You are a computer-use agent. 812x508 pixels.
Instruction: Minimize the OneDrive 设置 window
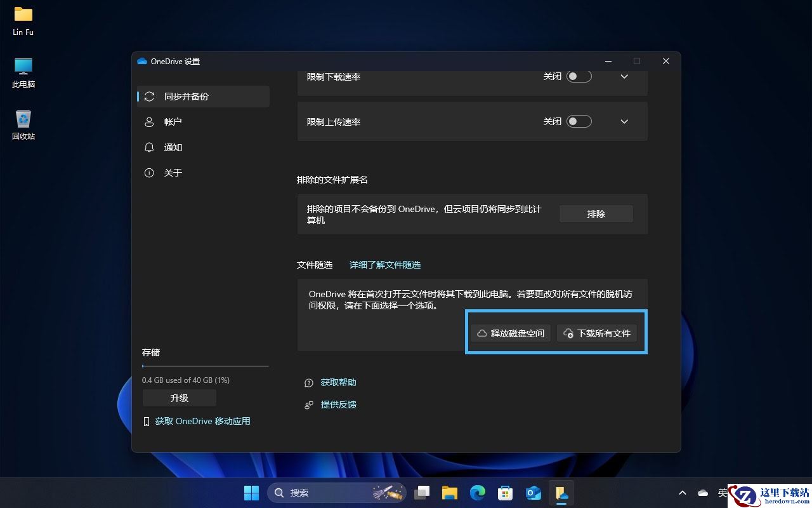pyautogui.click(x=608, y=61)
